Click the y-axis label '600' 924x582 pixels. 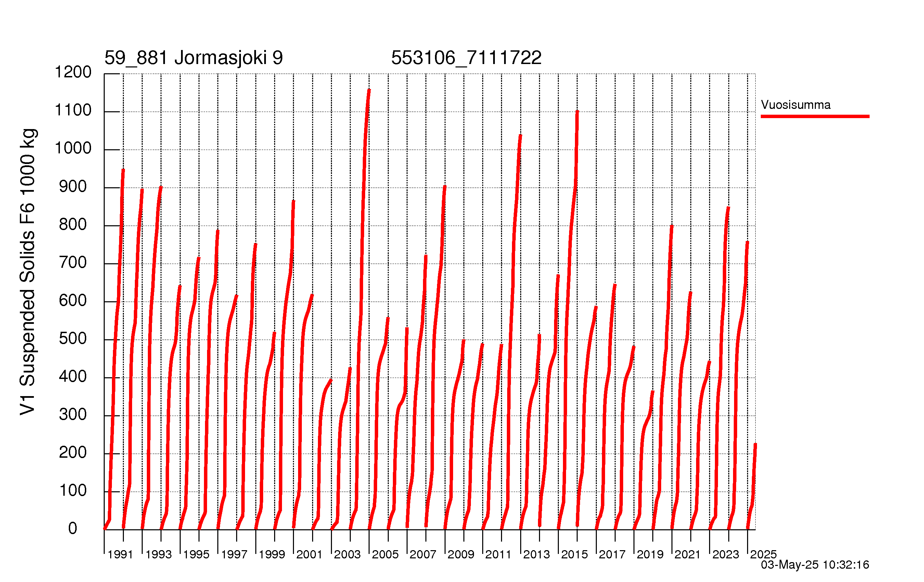coord(73,300)
